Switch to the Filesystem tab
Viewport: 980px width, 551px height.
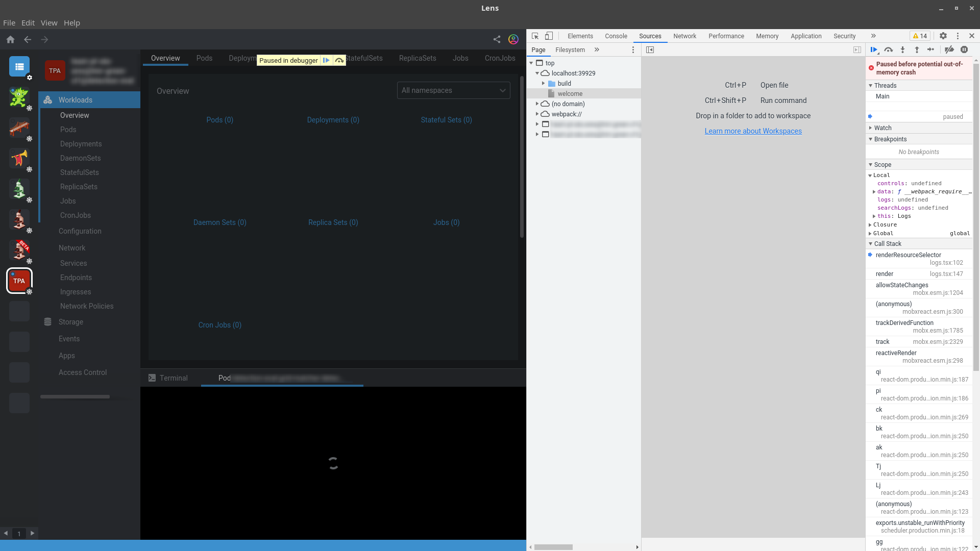[570, 49]
